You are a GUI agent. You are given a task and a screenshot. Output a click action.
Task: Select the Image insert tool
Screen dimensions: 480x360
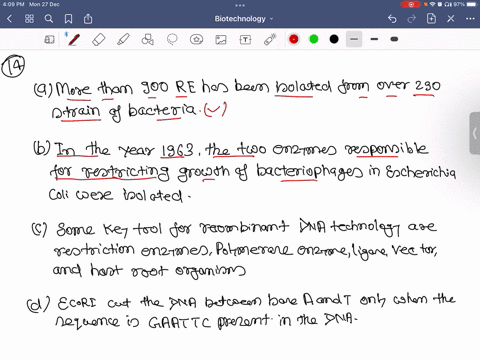pyautogui.click(x=221, y=40)
